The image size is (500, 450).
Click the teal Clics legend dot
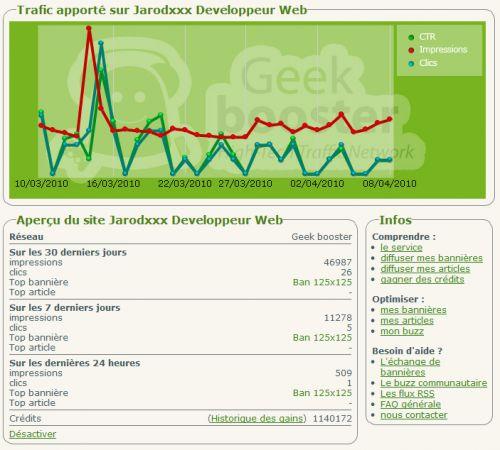[x=411, y=63]
